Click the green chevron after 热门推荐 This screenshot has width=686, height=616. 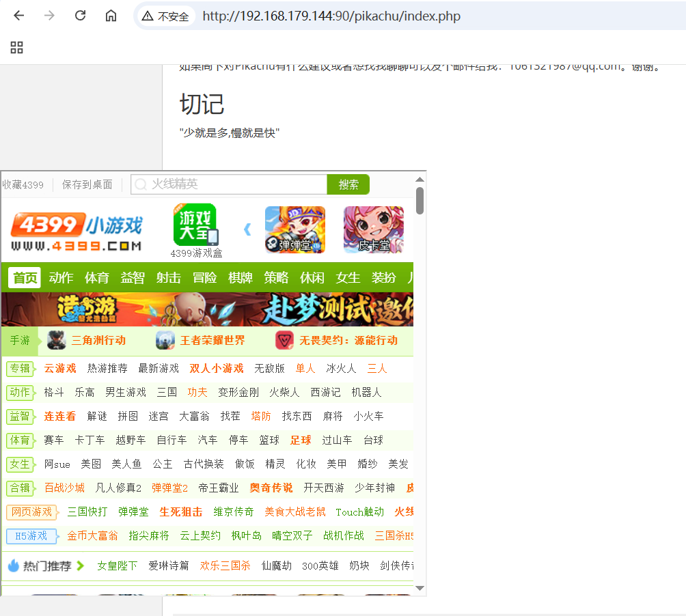[80, 565]
